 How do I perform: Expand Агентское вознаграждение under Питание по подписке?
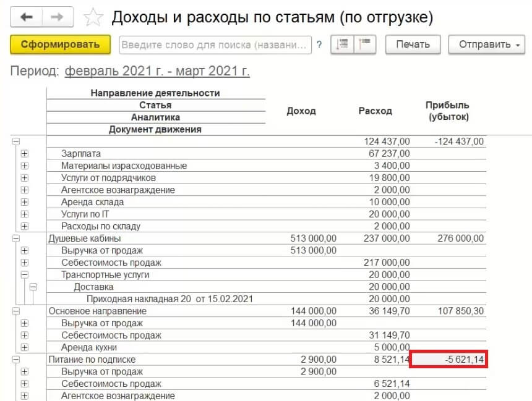coord(24,395)
